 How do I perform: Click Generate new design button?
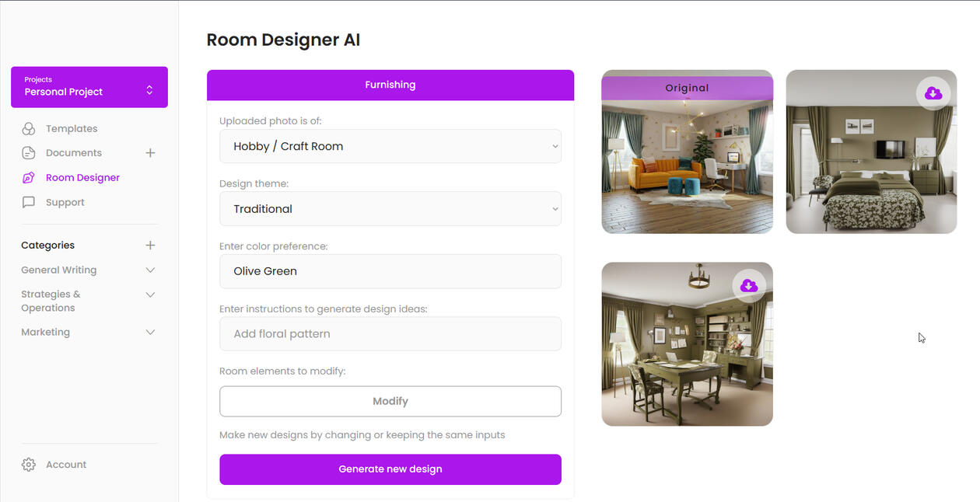point(390,469)
